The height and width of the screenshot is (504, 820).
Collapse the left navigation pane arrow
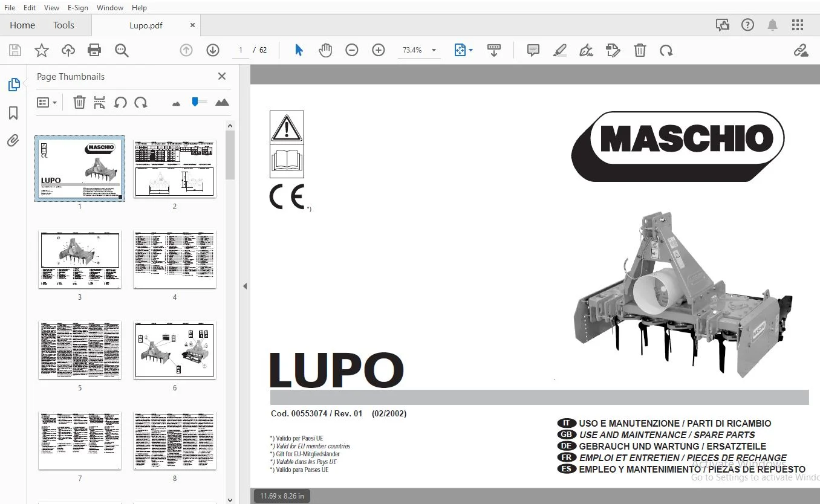click(245, 286)
